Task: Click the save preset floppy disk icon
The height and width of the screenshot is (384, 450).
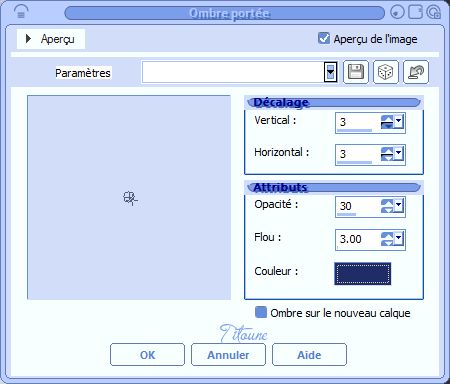Action: point(356,72)
